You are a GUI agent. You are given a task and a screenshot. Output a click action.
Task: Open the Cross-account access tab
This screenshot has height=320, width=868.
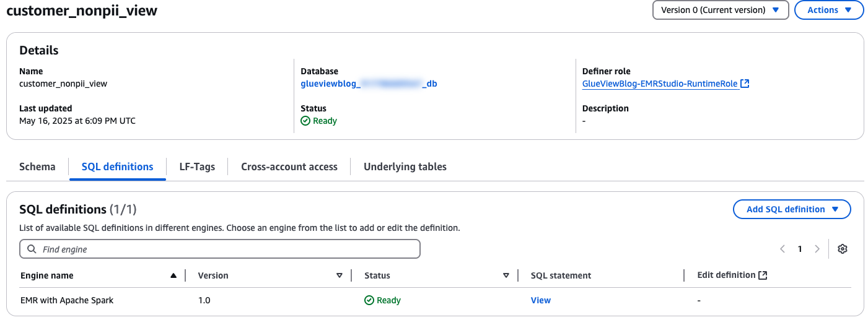[289, 166]
